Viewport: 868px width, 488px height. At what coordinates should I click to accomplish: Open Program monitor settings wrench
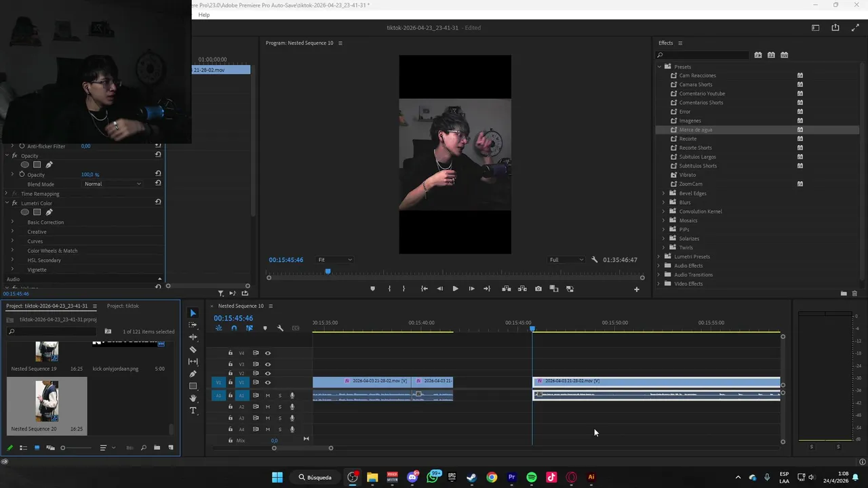pyautogui.click(x=595, y=260)
